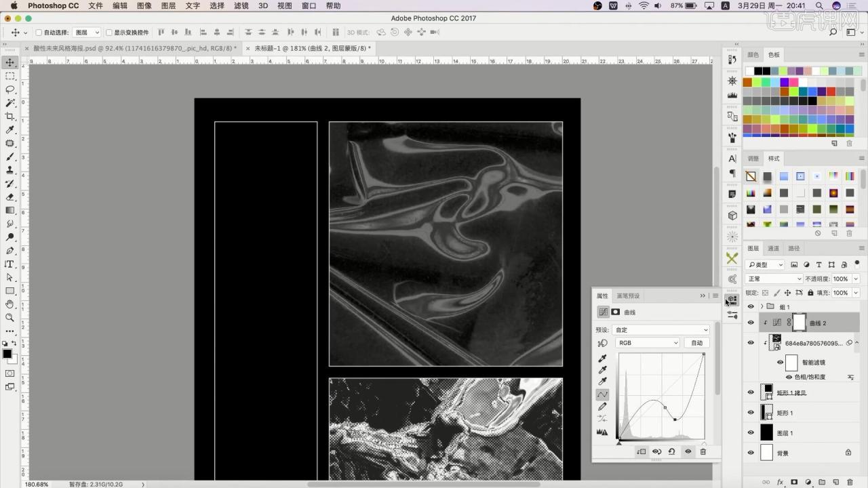Collapse smart filters on 684e8a780576095 layer
Image resolution: width=868 pixels, height=488 pixels.
click(858, 343)
